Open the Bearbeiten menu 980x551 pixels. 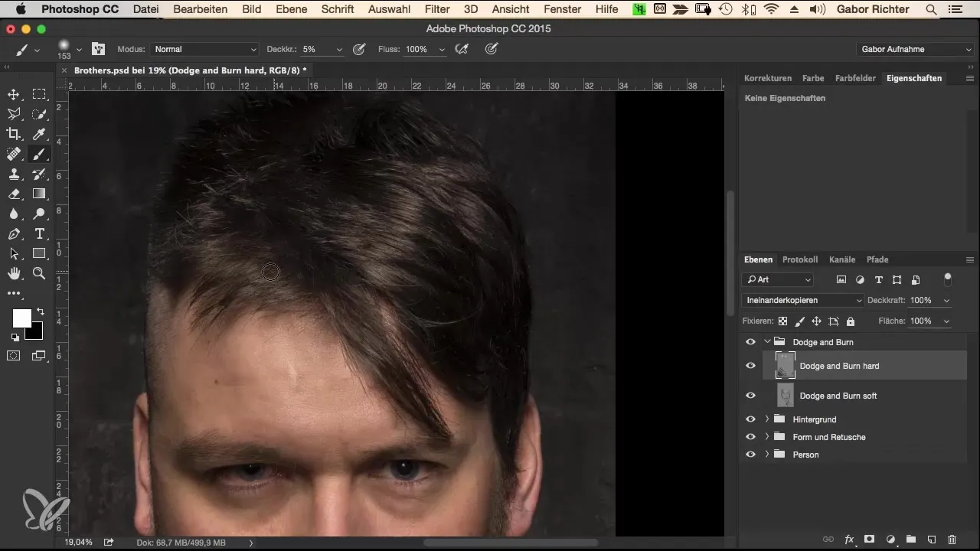tap(200, 9)
